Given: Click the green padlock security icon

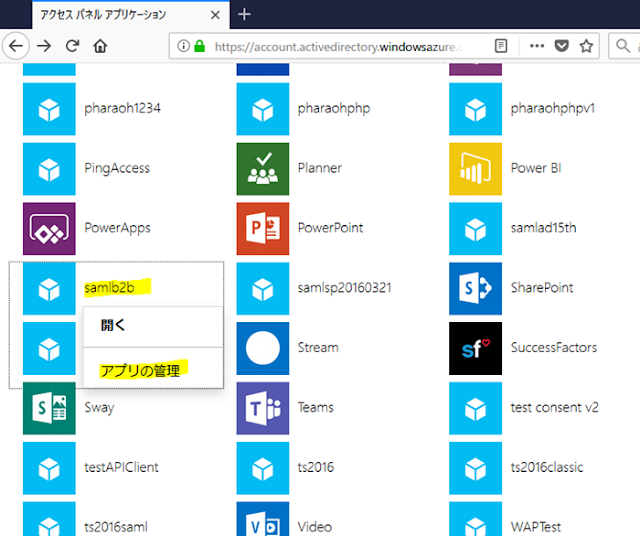Looking at the screenshot, I should click(x=199, y=46).
